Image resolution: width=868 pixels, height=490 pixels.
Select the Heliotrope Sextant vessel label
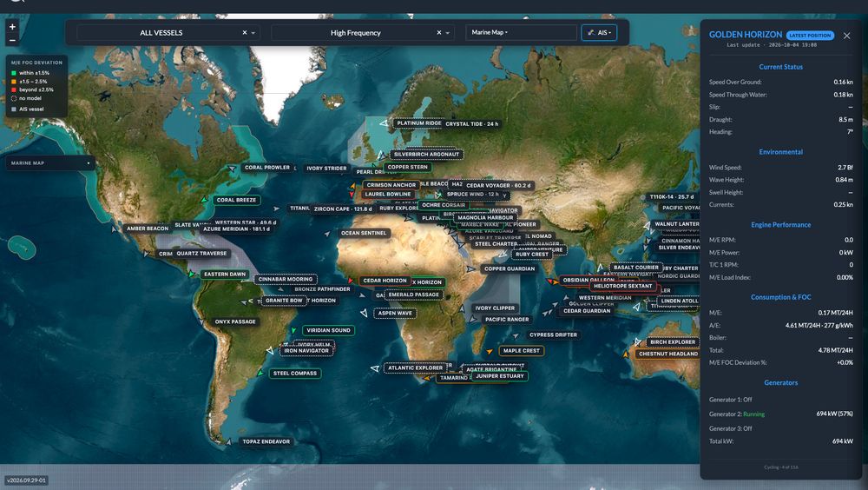click(x=622, y=286)
